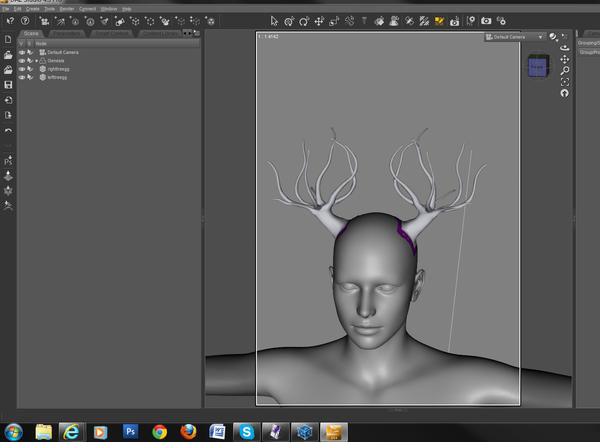
Task: Expand the Genesis node in Scene tree
Action: pyautogui.click(x=37, y=60)
